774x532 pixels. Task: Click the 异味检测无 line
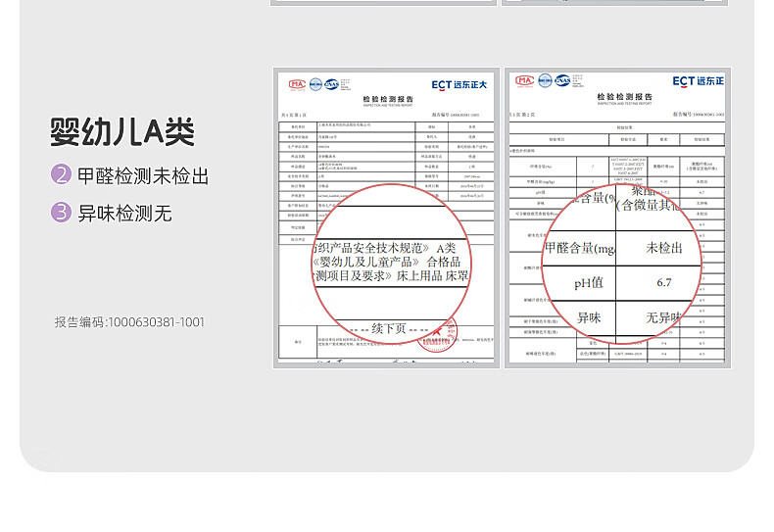tap(124, 214)
